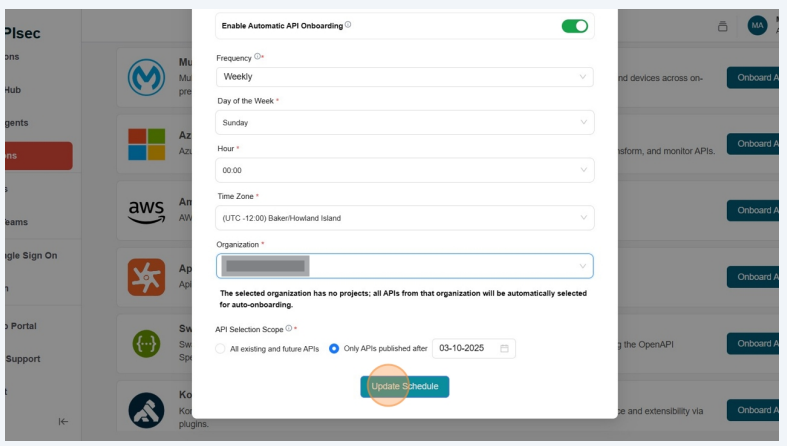Image resolution: width=787 pixels, height=446 pixels.
Task: Expand the Day of the Week dropdown
Action: (x=404, y=122)
